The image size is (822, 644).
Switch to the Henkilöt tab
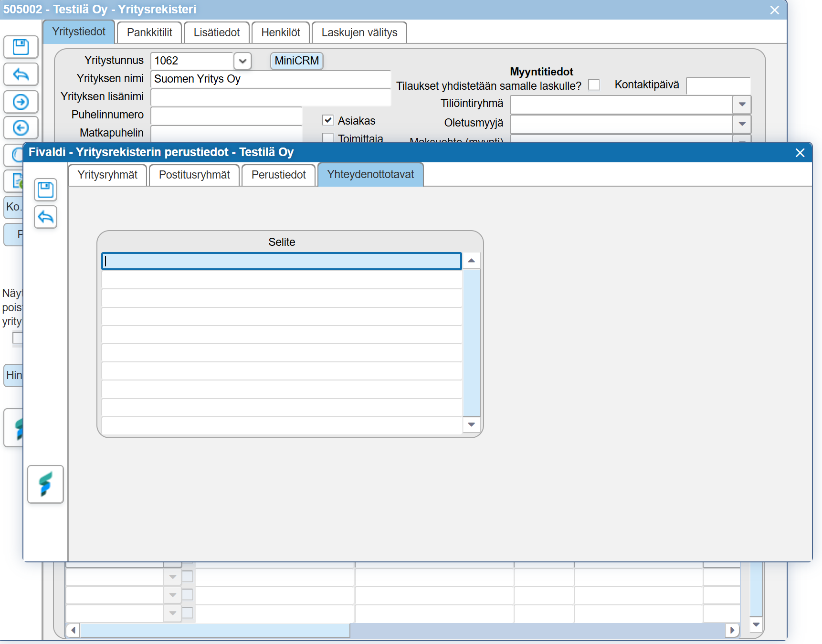pyautogui.click(x=281, y=32)
